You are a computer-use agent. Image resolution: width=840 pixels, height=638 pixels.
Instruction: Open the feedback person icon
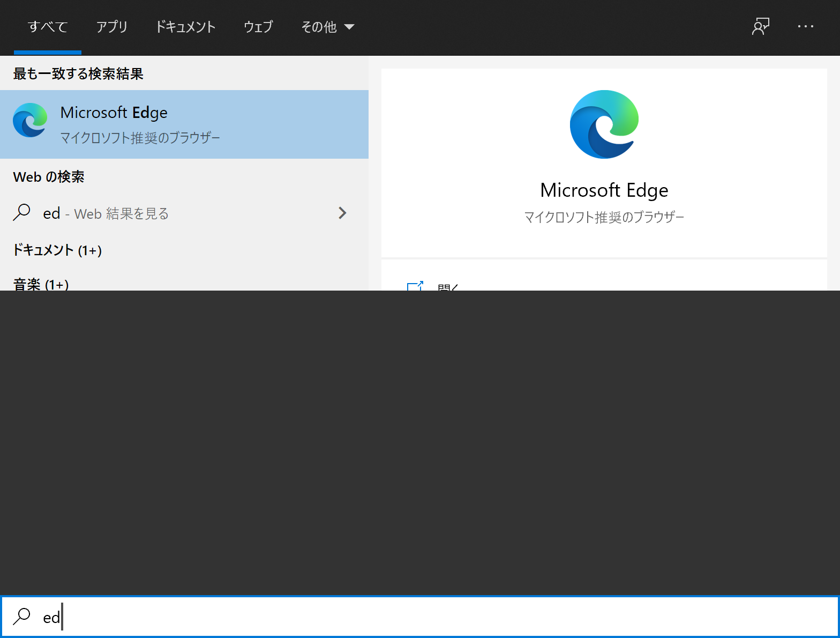[761, 26]
